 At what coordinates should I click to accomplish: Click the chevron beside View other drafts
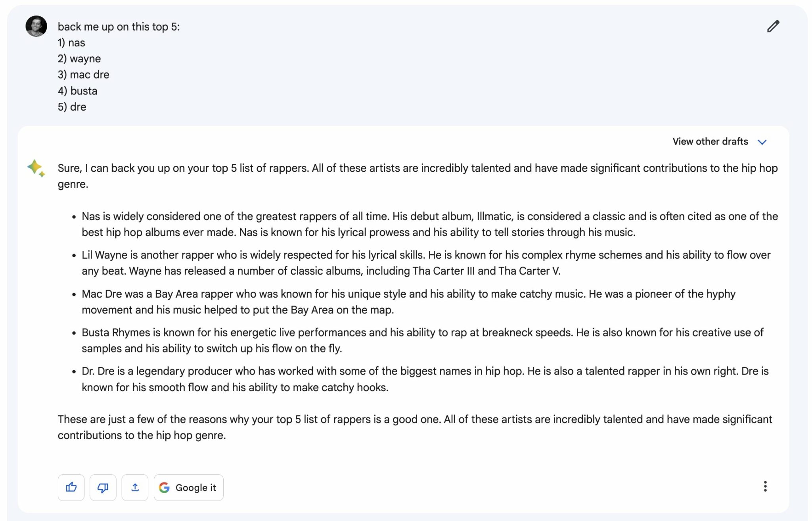[762, 142]
